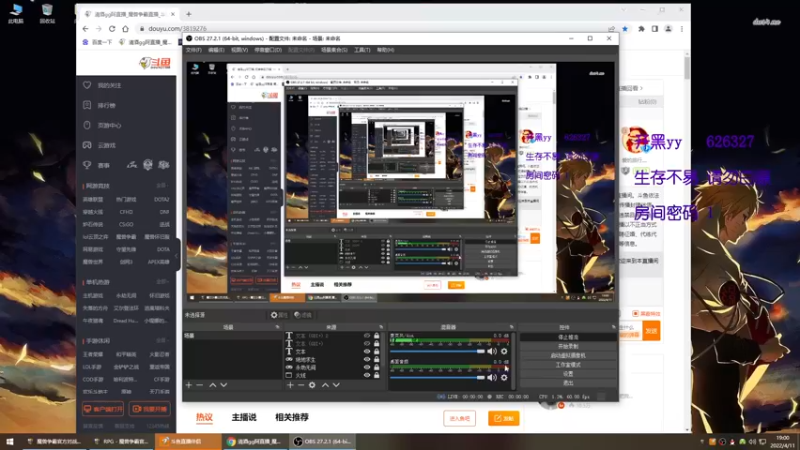Open 设置 from OBS controls

(568, 374)
